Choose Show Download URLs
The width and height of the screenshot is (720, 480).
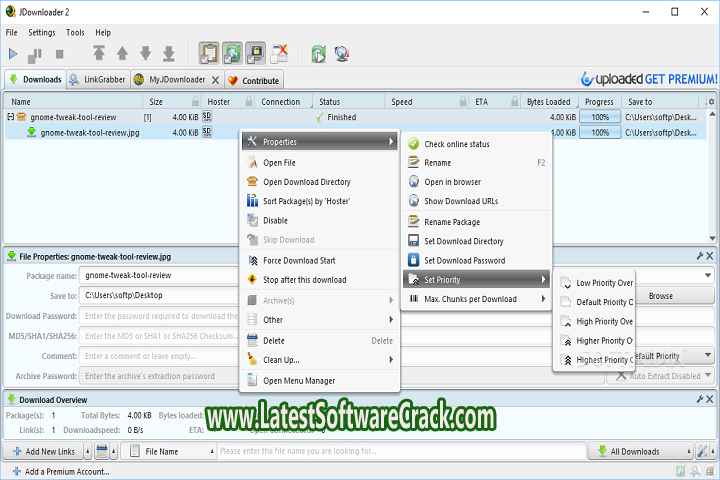[x=477, y=201]
